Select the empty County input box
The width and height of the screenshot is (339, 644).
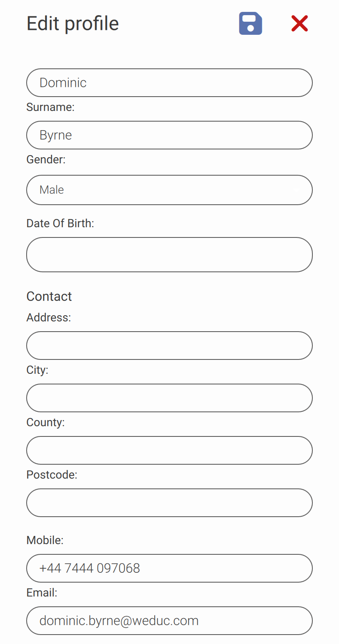[169, 450]
